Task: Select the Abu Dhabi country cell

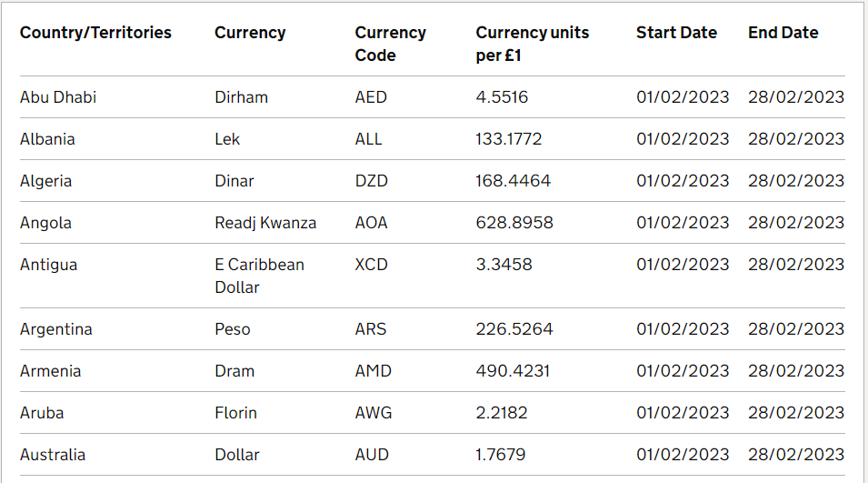Action: [58, 97]
